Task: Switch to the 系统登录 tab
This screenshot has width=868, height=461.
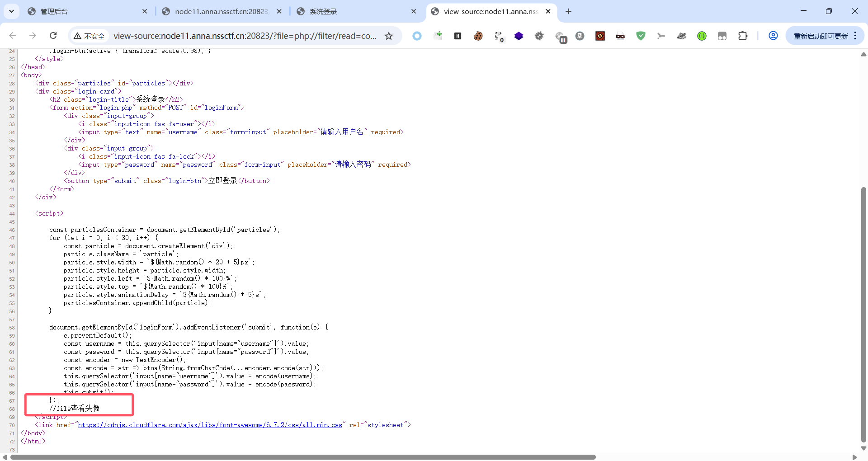Action: [x=356, y=11]
